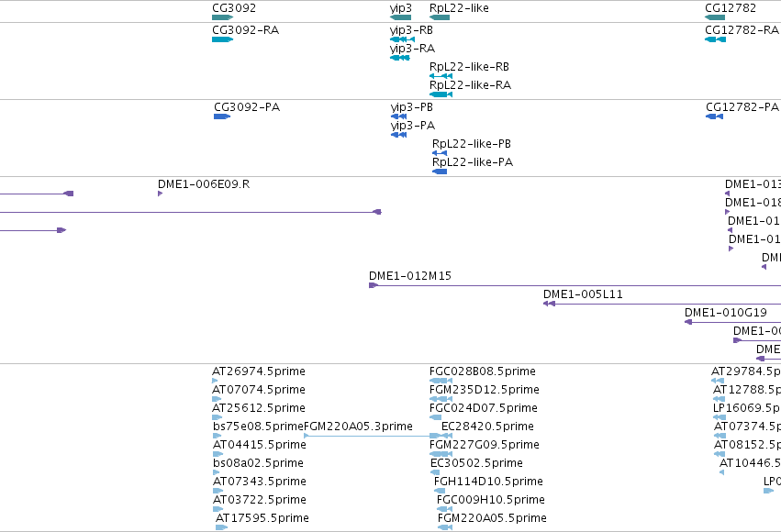Select the yip3-PB protein label
Image resolution: width=781 pixels, height=532 pixels.
[411, 107]
